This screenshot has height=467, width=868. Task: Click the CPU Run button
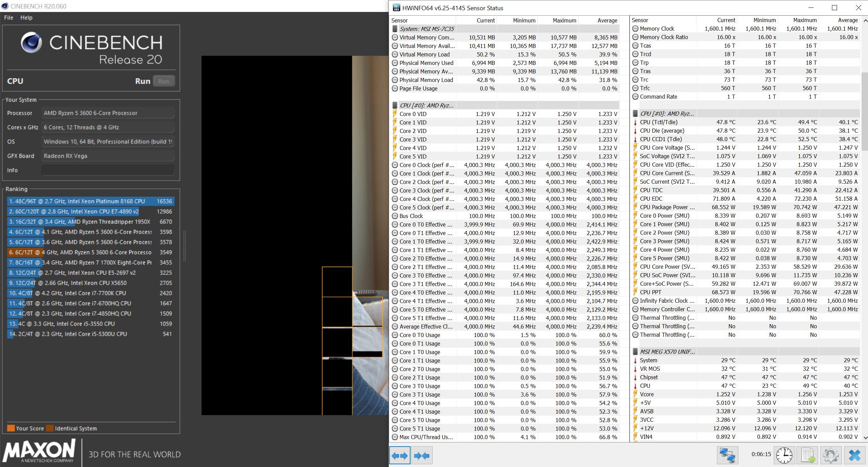coord(164,81)
